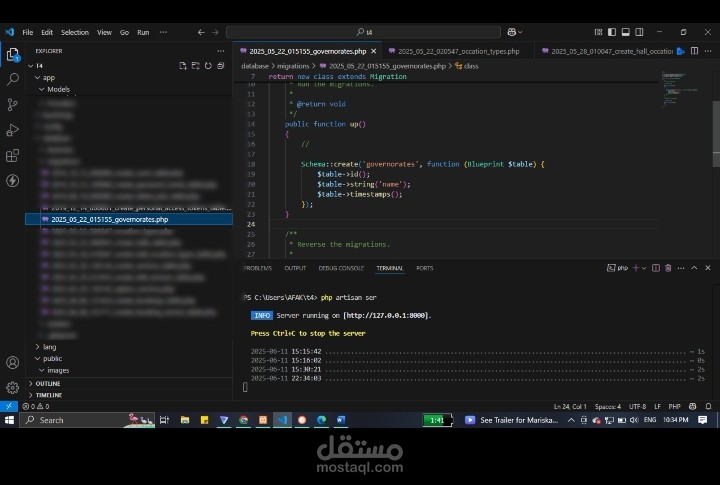The image size is (720, 485).
Task: Open the Extensions view
Action: 12,155
